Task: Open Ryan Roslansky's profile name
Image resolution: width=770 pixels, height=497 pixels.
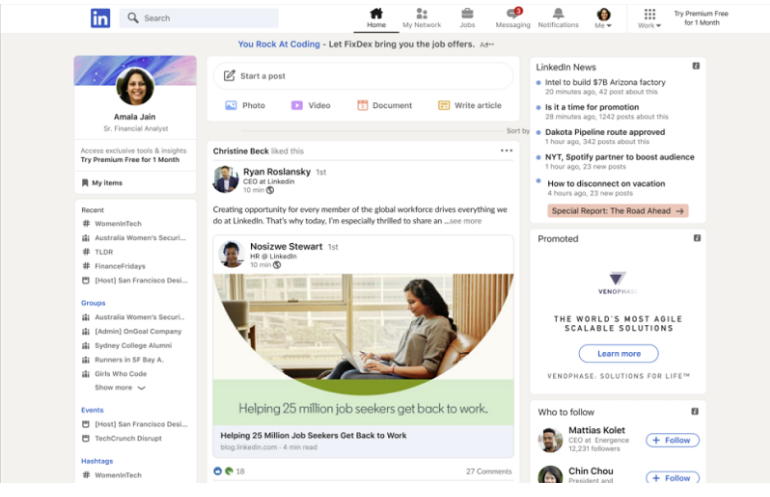Action: tap(277, 172)
